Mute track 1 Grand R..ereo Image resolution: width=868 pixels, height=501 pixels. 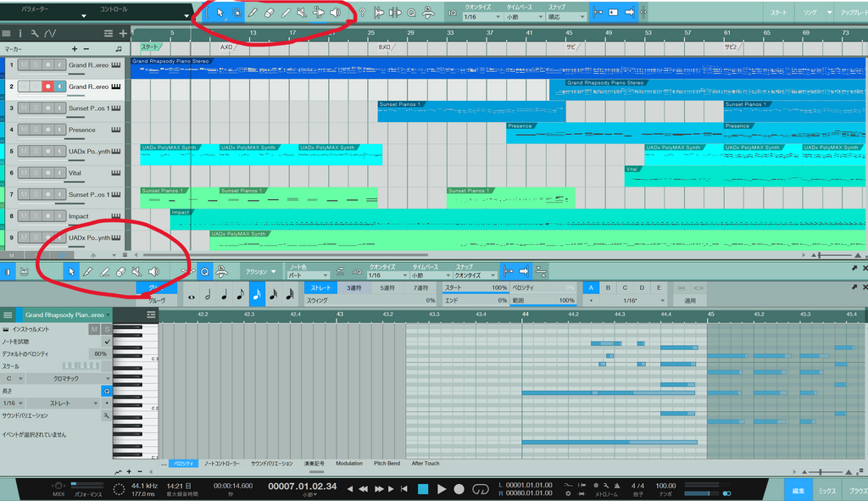pos(23,64)
